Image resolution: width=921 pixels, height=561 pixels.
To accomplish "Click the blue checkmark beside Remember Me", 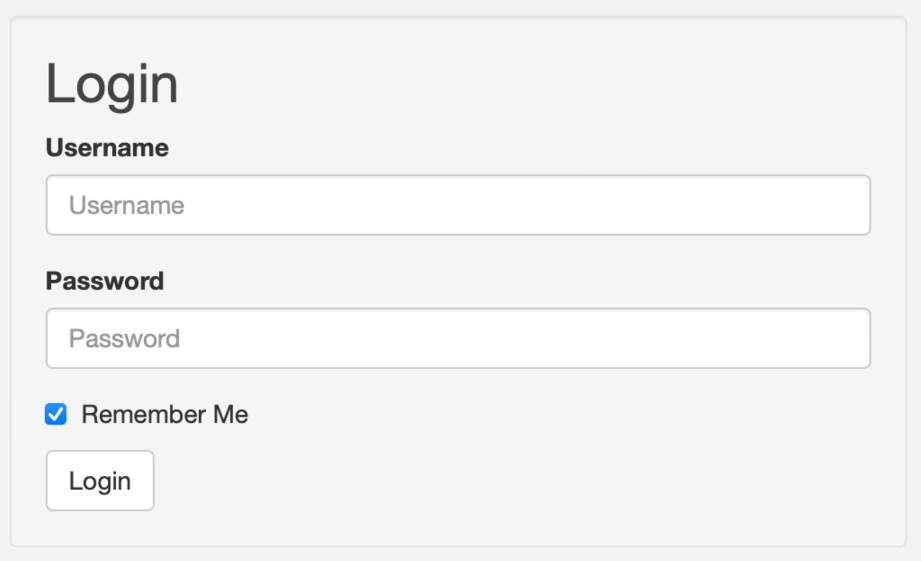I will (x=56, y=414).
